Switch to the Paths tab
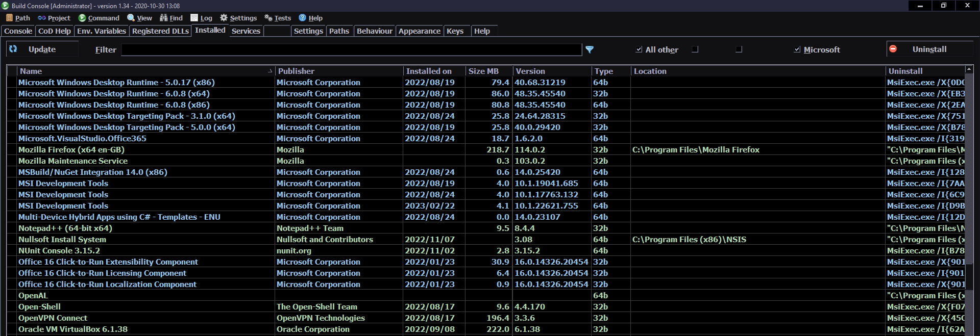Screen dimensions: 980x336 point(339,31)
